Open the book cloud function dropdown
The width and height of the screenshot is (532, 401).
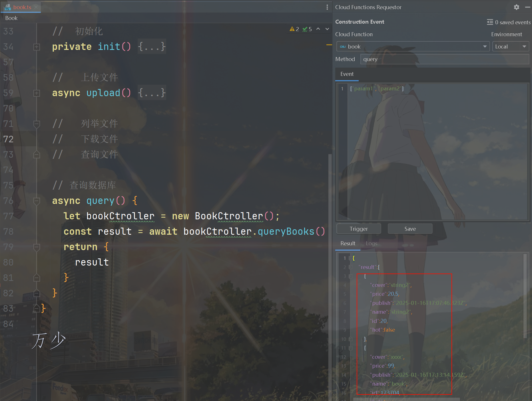click(x=413, y=46)
